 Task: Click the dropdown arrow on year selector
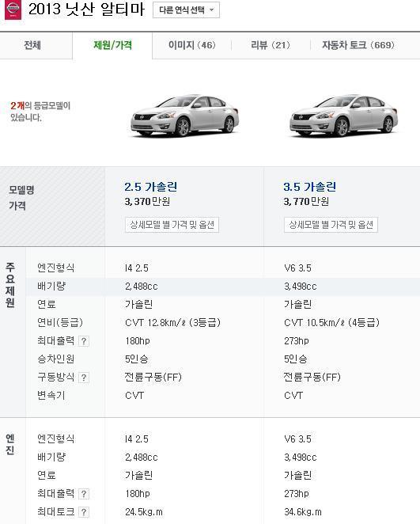(x=211, y=10)
